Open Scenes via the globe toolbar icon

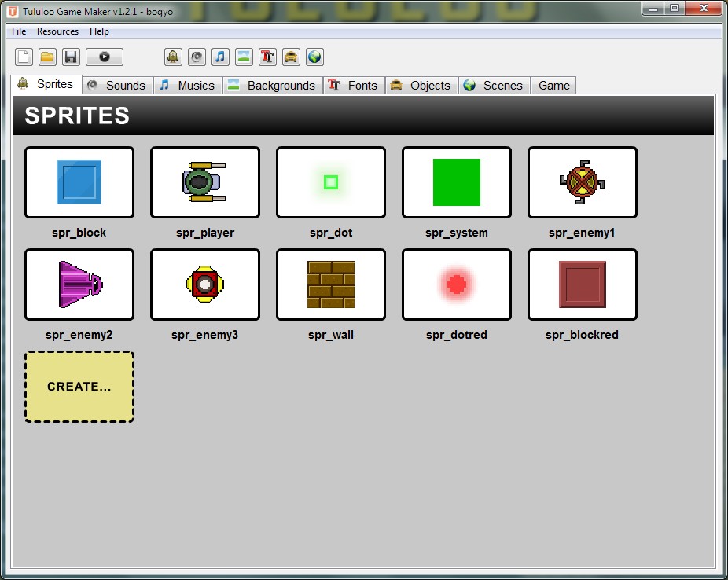(x=314, y=56)
